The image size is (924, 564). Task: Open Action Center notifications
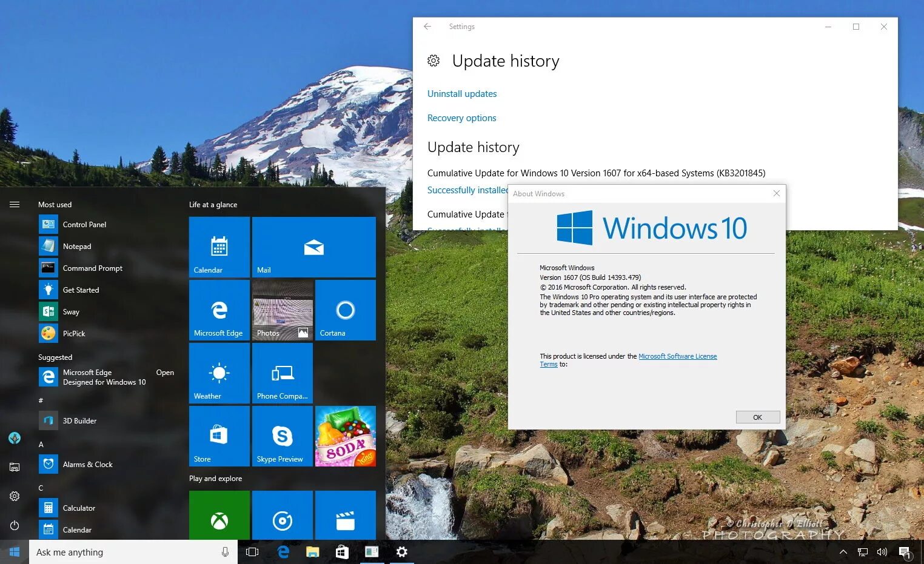click(905, 552)
